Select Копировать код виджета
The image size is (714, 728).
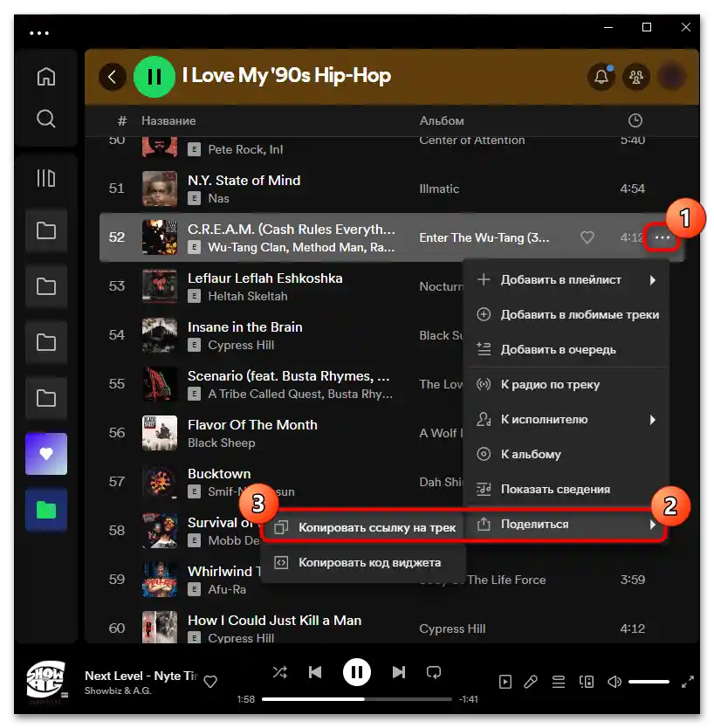tap(364, 563)
